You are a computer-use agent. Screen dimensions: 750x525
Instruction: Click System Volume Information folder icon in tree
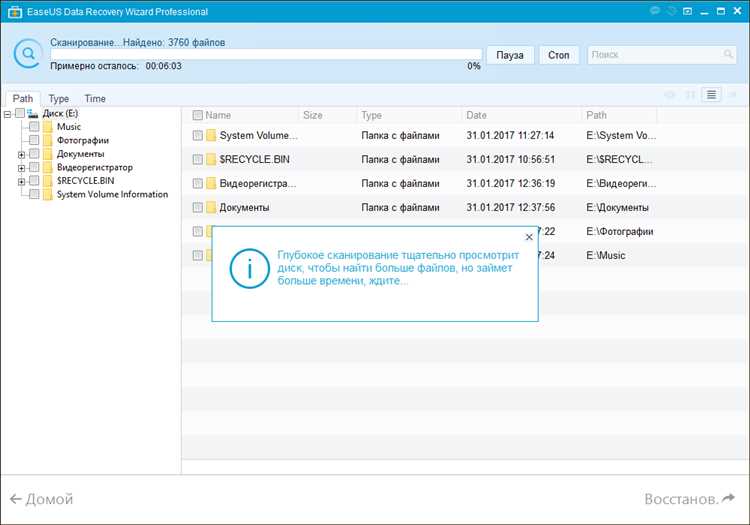click(x=47, y=194)
